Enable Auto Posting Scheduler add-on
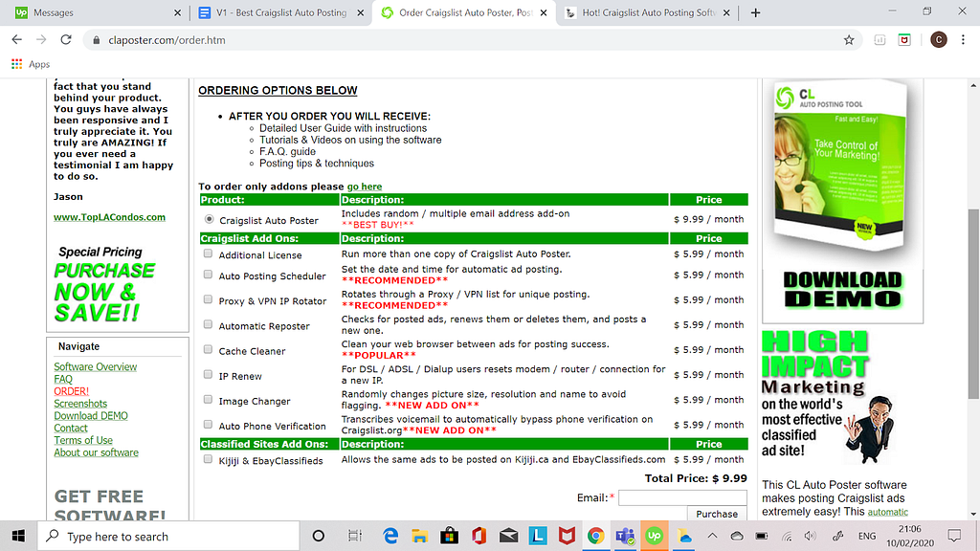This screenshot has height=551, width=980. (208, 275)
